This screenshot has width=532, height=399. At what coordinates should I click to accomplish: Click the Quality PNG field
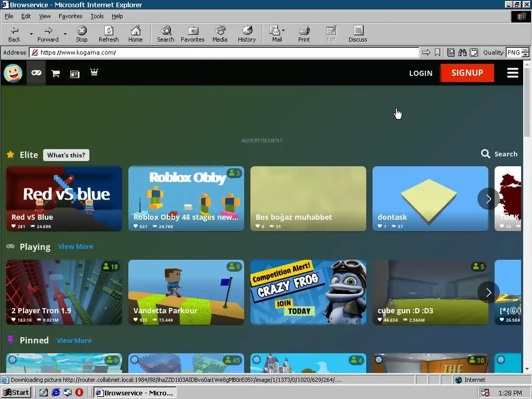click(x=513, y=52)
